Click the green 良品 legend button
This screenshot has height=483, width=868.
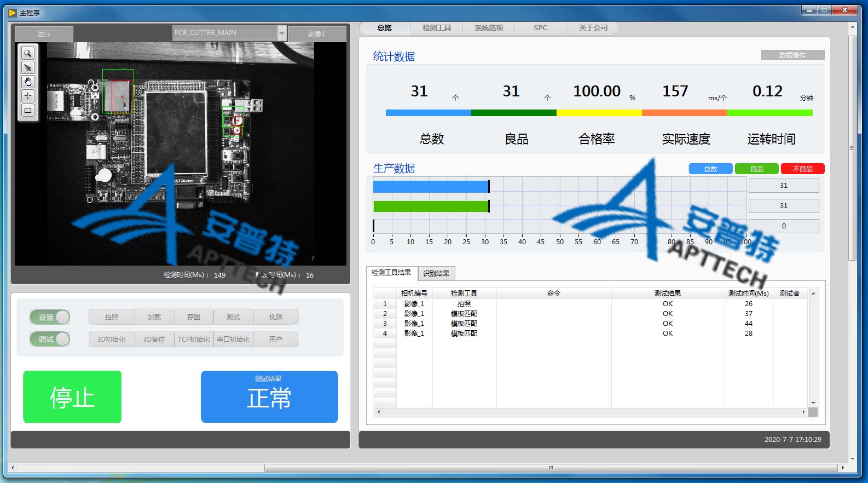(756, 169)
